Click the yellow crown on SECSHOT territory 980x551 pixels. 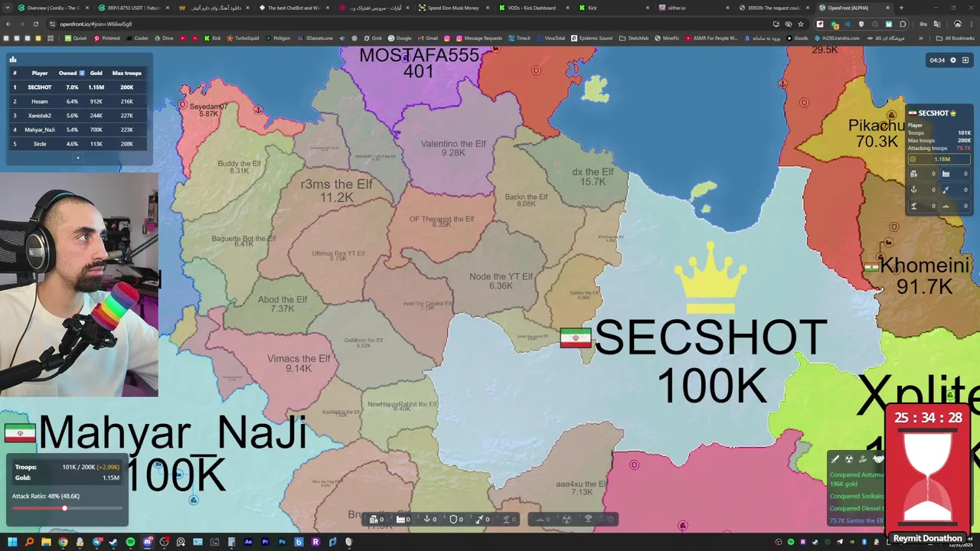click(710, 279)
